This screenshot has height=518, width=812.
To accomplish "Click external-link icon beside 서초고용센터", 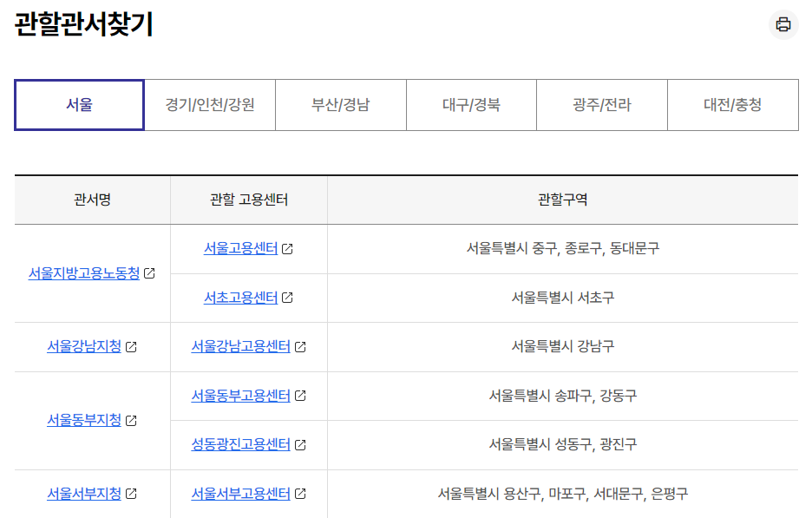I will tap(288, 297).
